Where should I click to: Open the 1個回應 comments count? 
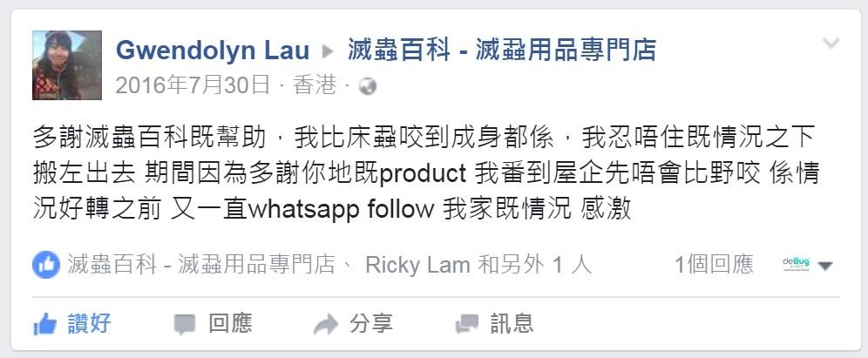[714, 265]
